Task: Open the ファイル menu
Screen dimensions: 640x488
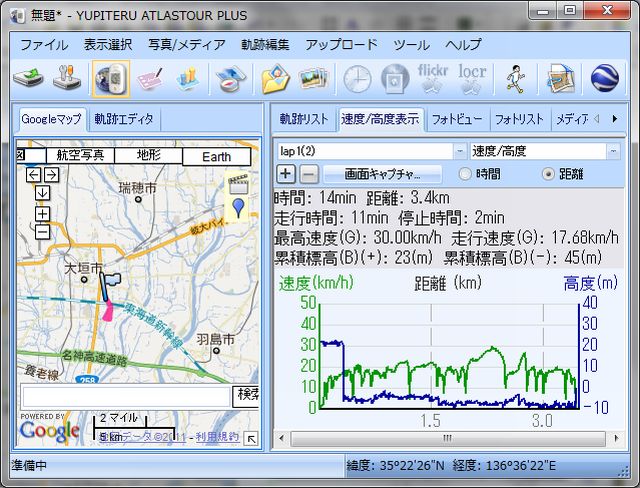Action: point(44,44)
